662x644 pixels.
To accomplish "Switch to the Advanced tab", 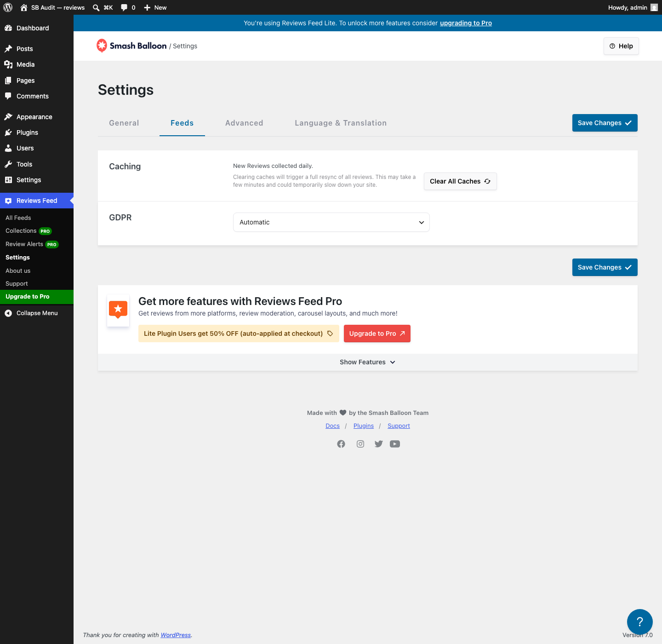I will point(244,123).
